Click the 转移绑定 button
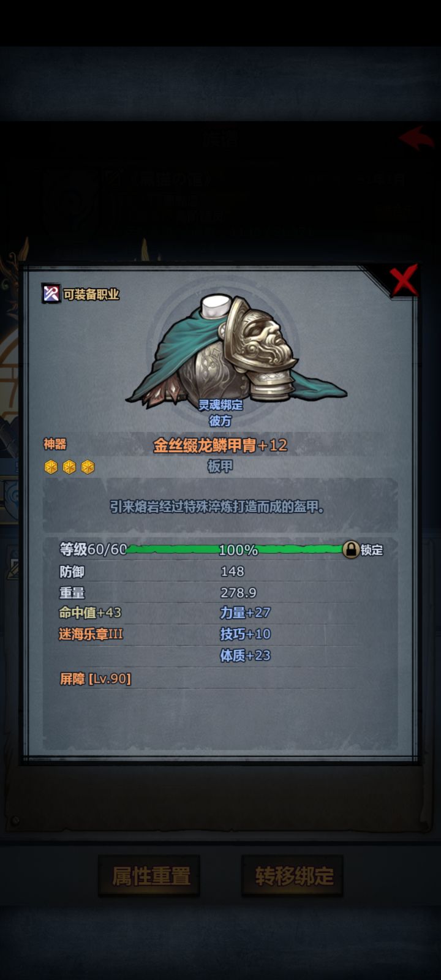441x980 pixels. [293, 876]
